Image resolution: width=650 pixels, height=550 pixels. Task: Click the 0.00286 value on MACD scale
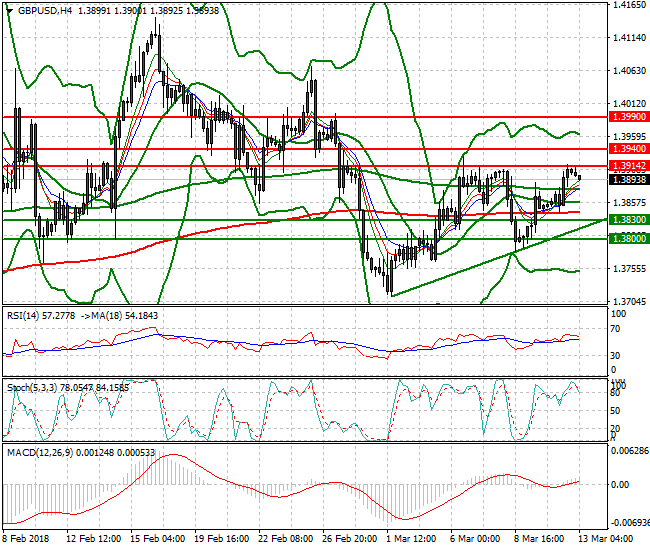[x=628, y=451]
